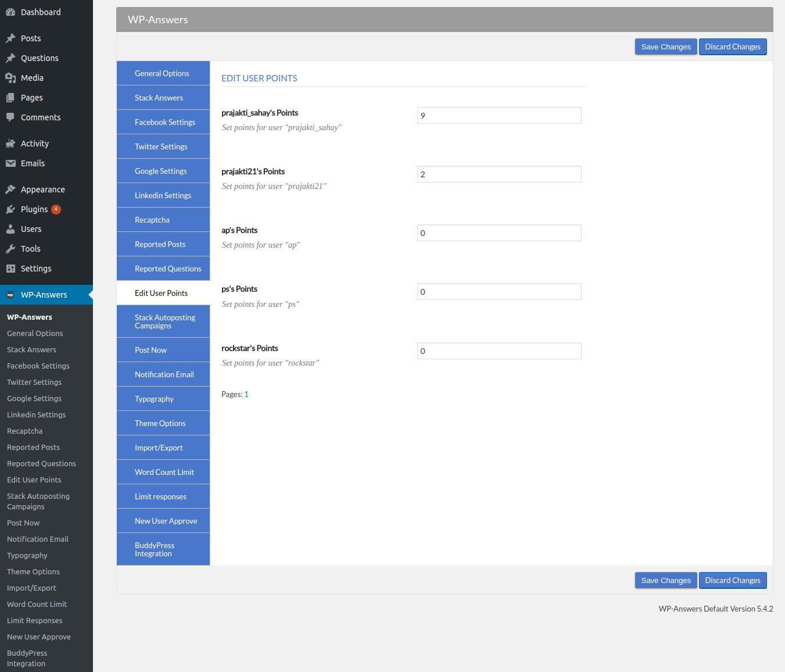Viewport: 785px width, 672px height.
Task: Open Emails via the envelope icon
Action: [10, 163]
